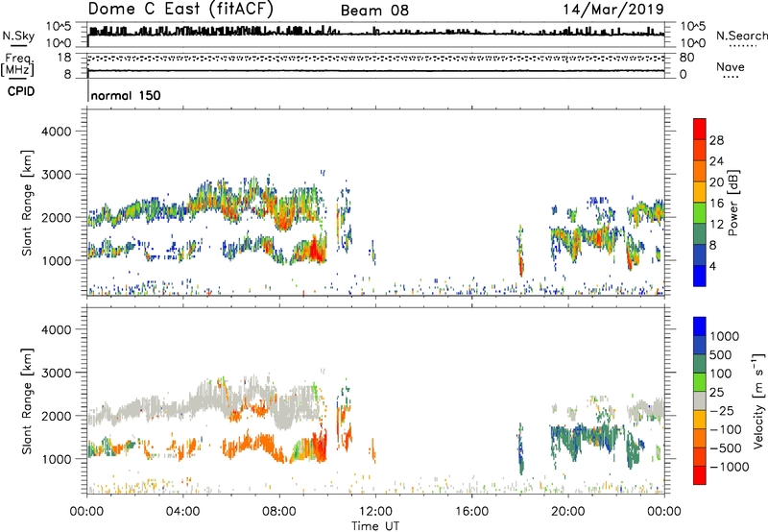Pick the light green 25–100 velocity colorbar segment
This screenshot has height=532, width=768.
coord(700,382)
